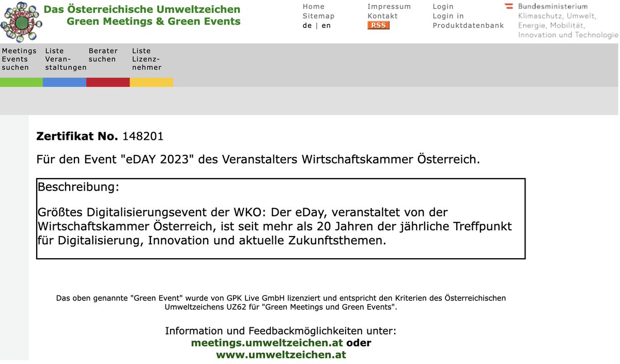Open the Bundesministerium Klimaschutz logo

561,21
